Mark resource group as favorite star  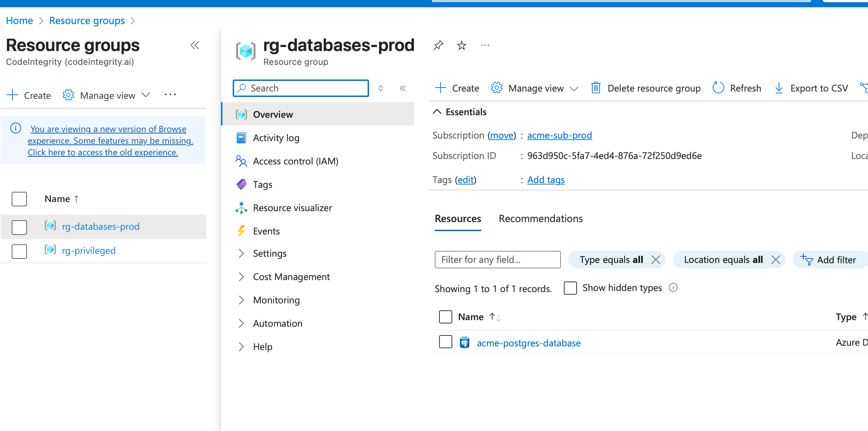tap(461, 46)
